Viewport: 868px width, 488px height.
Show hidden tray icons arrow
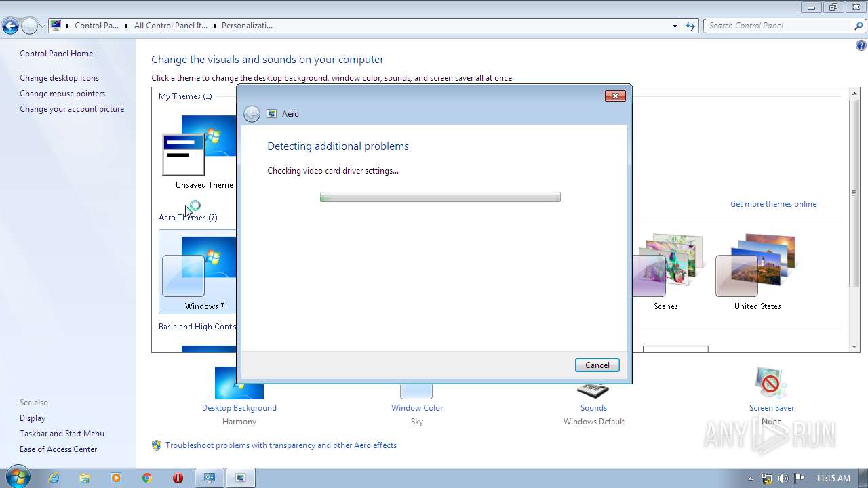tap(750, 479)
